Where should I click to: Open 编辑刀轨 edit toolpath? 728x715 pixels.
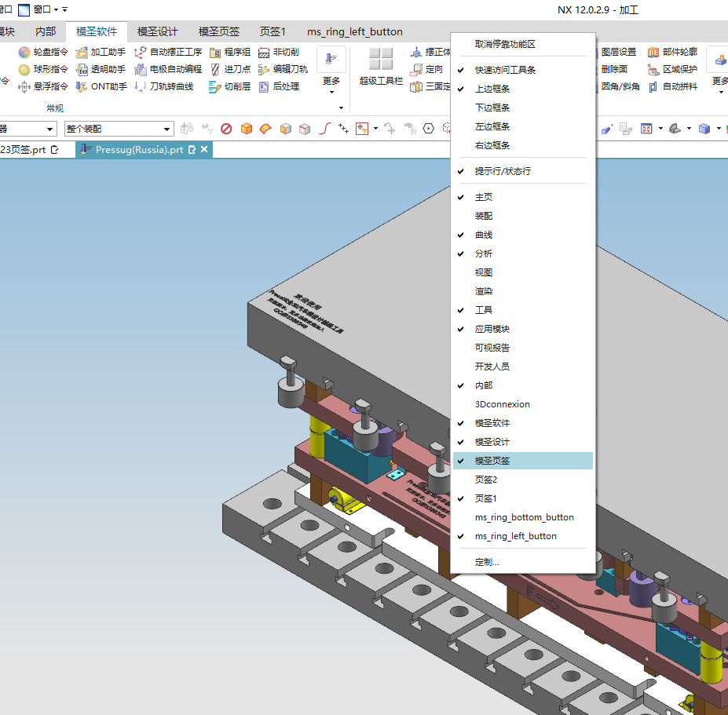(x=283, y=69)
